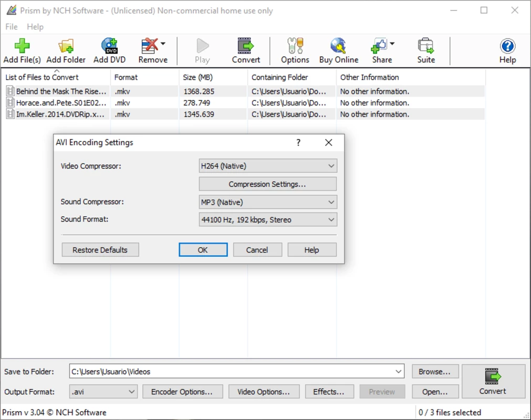Sort by the Size (MB) column header
The image size is (531, 420).
(213, 77)
